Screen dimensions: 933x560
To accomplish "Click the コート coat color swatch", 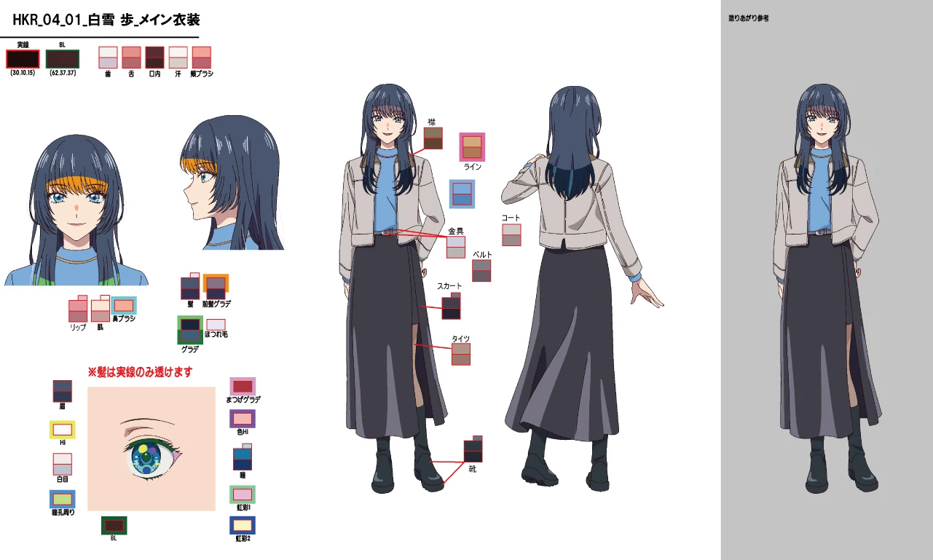I will coord(511,234).
